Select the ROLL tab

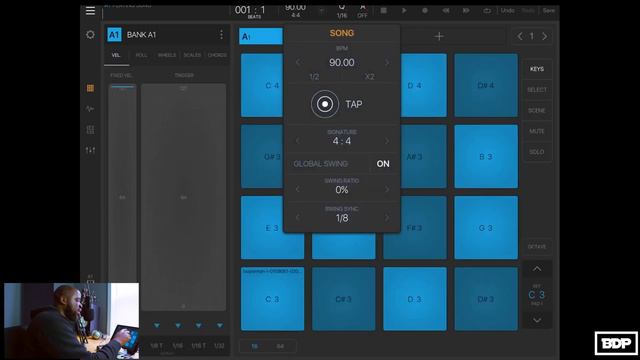pyautogui.click(x=141, y=55)
